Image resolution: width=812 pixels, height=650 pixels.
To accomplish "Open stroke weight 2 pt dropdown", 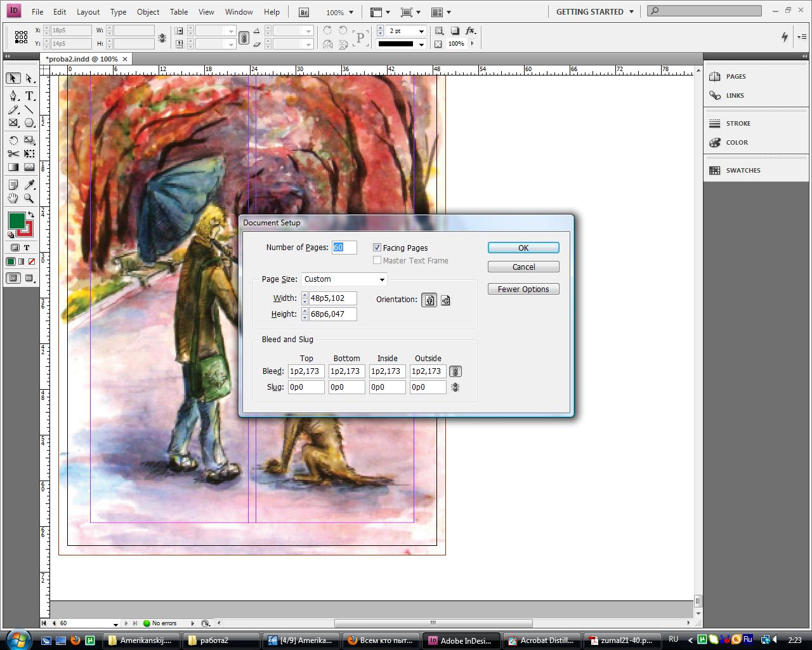I will point(421,31).
